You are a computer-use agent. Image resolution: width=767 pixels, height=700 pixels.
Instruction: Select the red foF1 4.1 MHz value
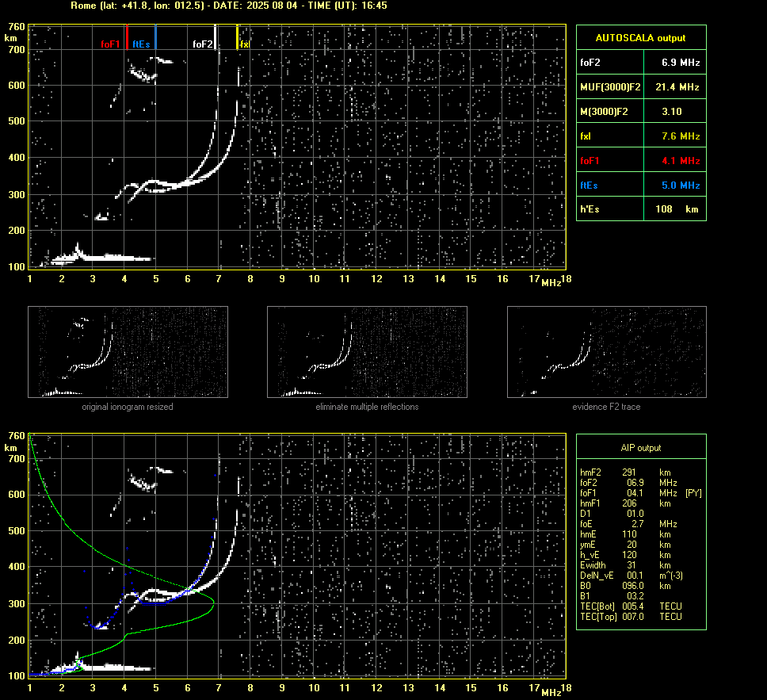click(681, 161)
